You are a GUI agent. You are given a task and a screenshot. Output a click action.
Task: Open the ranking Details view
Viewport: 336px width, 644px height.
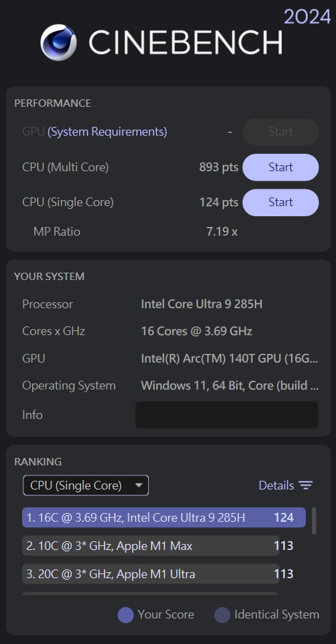286,486
